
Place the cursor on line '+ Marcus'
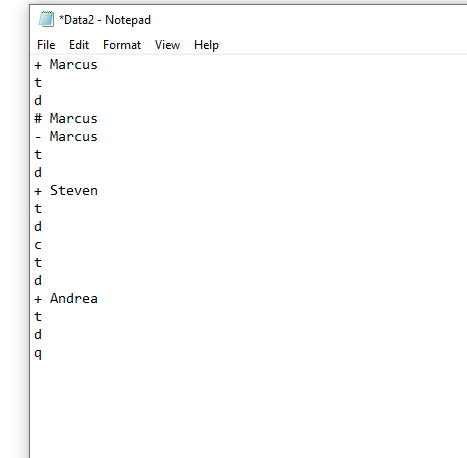pyautogui.click(x=66, y=65)
